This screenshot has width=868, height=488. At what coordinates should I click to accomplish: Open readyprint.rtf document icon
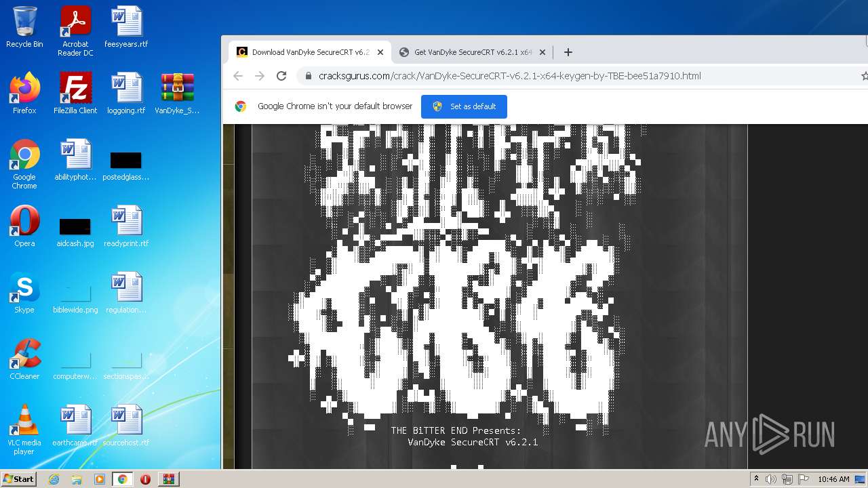click(126, 226)
